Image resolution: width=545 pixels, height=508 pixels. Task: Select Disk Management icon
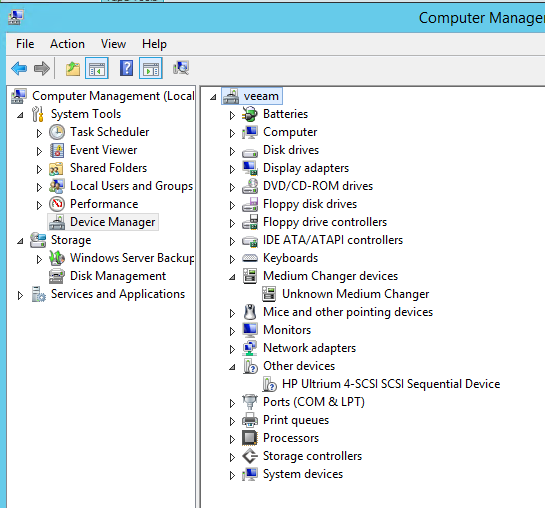(57, 276)
